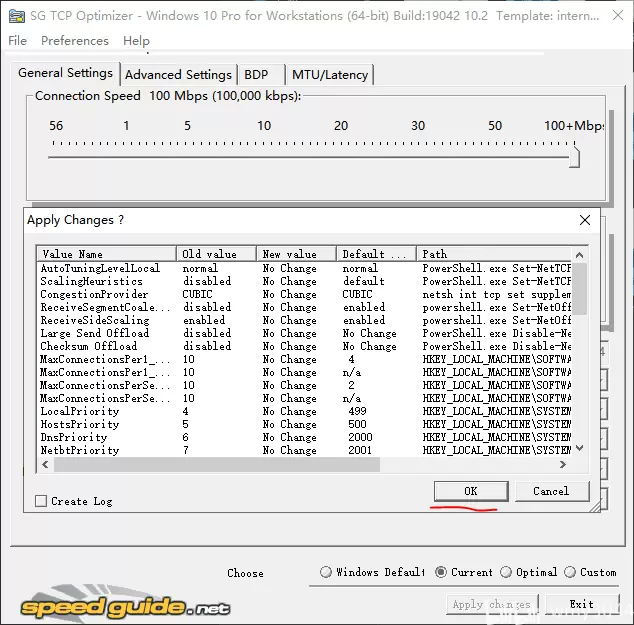This screenshot has height=625, width=634.
Task: Open the Help menu
Action: [136, 41]
